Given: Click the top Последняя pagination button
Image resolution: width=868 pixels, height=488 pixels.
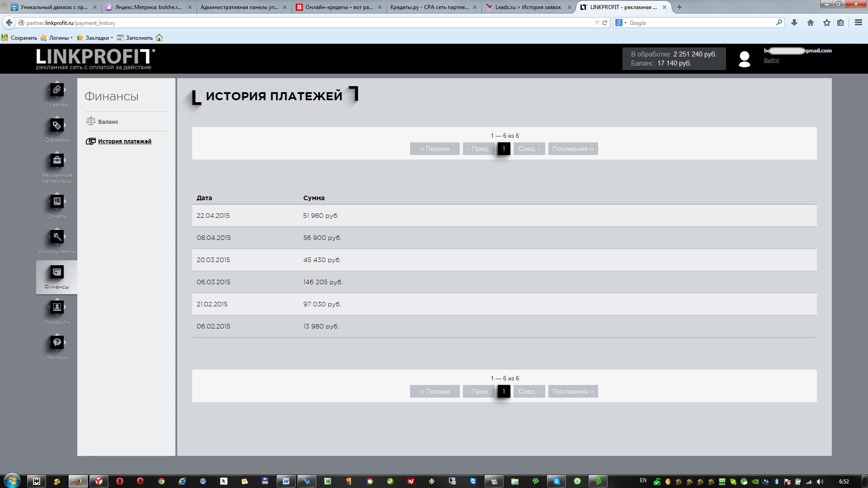Looking at the screenshot, I should [573, 149].
